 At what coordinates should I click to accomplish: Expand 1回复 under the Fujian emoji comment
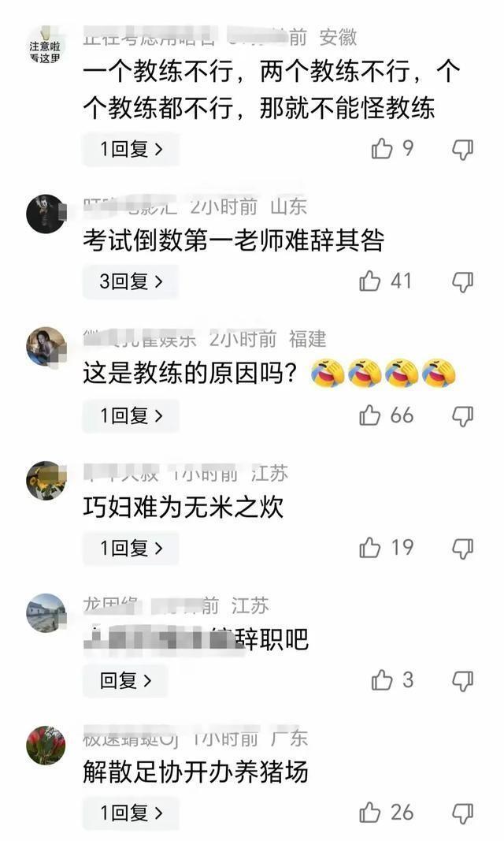pos(131,415)
